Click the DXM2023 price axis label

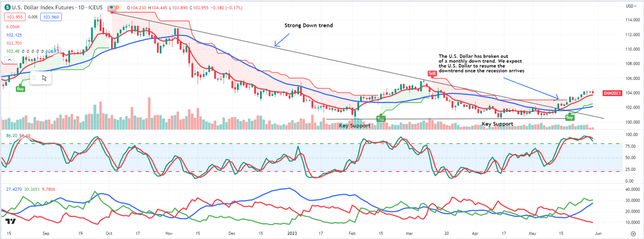[x=611, y=93]
